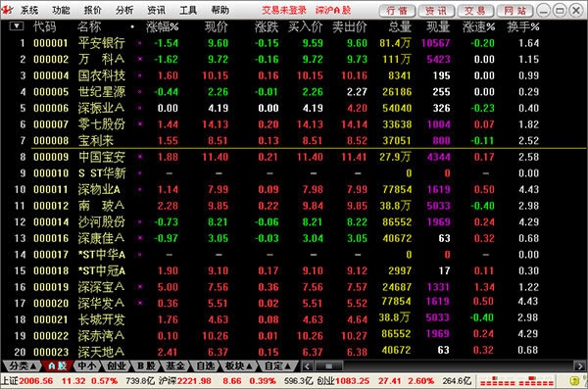Open the 报价 menu
This screenshot has height=389, width=588.
pos(93,10)
